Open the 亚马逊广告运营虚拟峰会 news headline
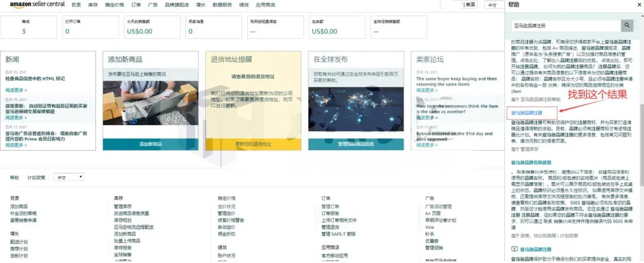 (x=46, y=136)
